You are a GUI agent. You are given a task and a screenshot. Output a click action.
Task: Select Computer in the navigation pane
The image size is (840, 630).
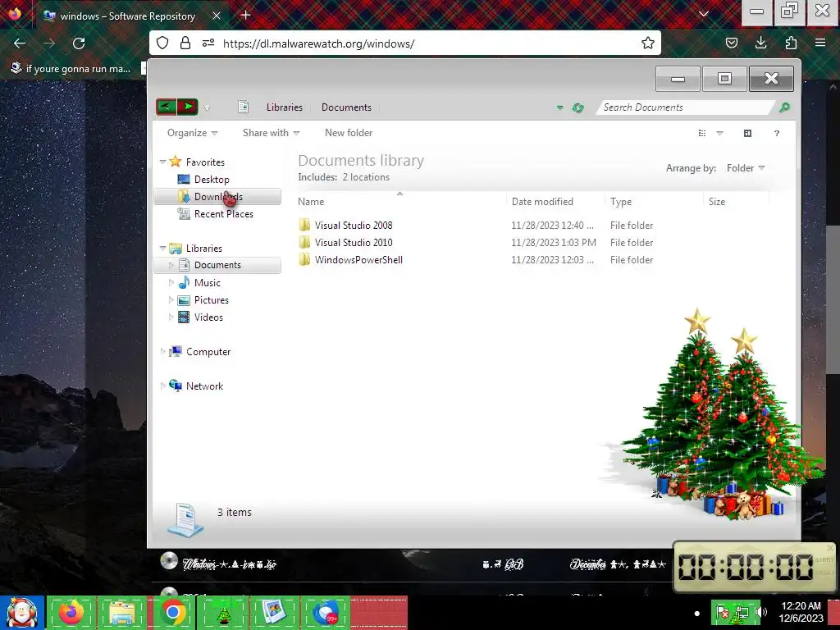coord(208,351)
